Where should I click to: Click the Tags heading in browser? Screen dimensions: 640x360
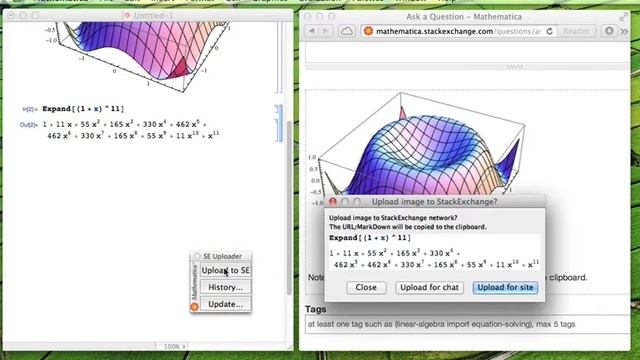coord(316,309)
